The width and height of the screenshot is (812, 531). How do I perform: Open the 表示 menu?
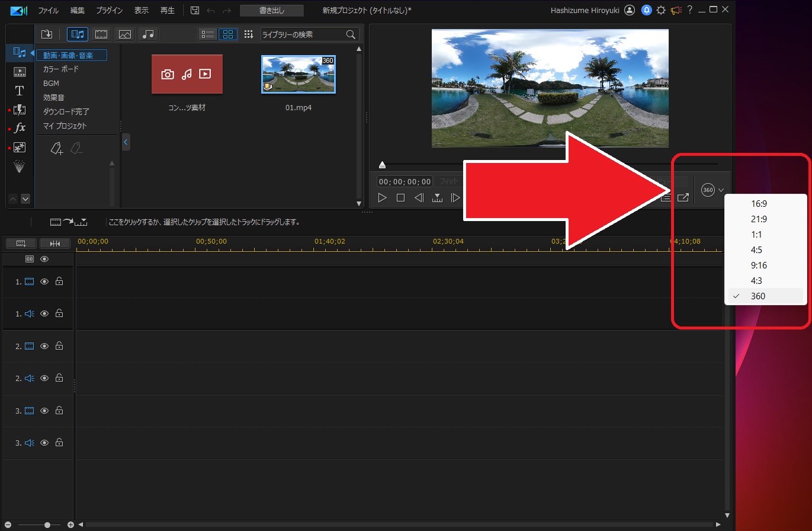click(141, 11)
